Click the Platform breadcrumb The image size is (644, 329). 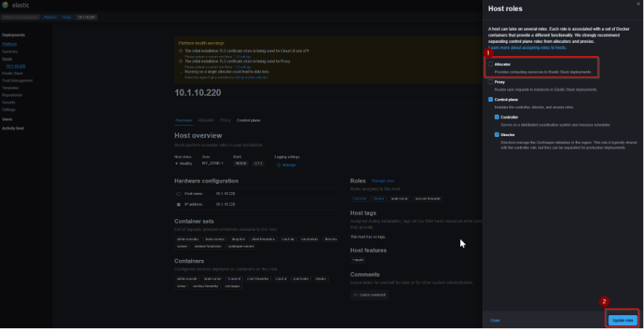pyautogui.click(x=50, y=17)
